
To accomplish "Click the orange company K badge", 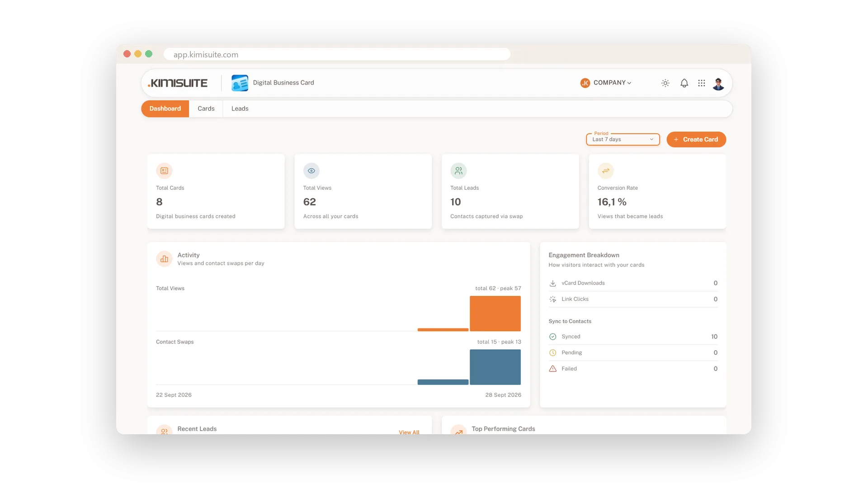I will pos(585,83).
